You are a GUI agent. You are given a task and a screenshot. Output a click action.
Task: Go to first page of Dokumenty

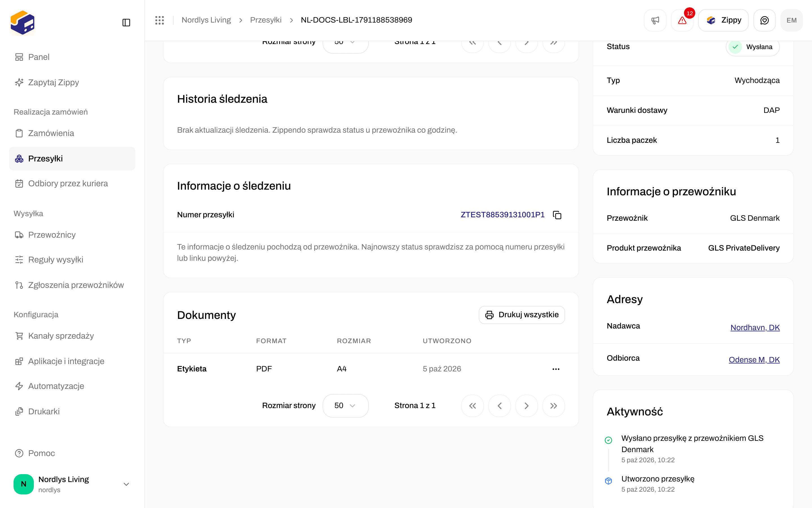coord(473,406)
